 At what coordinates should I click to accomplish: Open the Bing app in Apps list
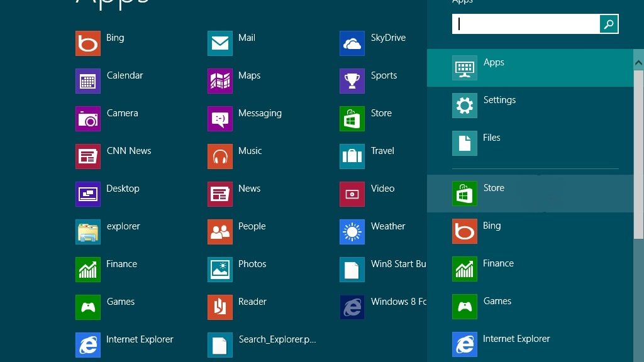click(88, 43)
